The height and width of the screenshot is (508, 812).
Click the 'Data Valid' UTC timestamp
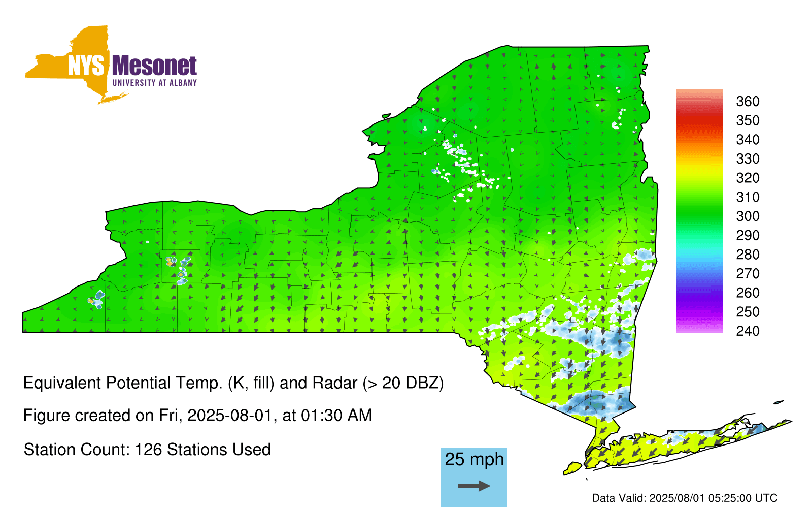pyautogui.click(x=685, y=498)
